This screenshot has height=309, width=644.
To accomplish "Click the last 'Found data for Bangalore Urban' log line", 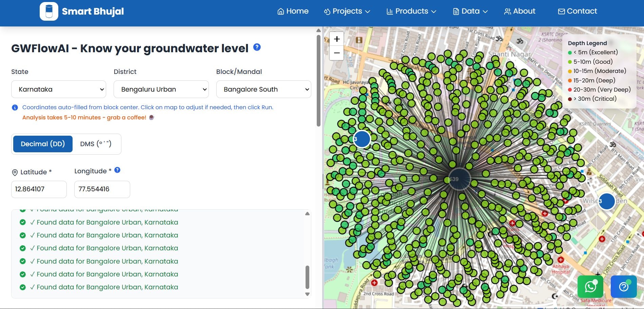I will coord(103,287).
